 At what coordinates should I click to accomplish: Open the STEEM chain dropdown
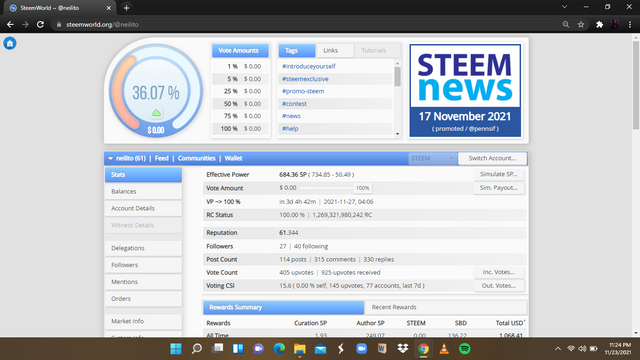(432, 158)
